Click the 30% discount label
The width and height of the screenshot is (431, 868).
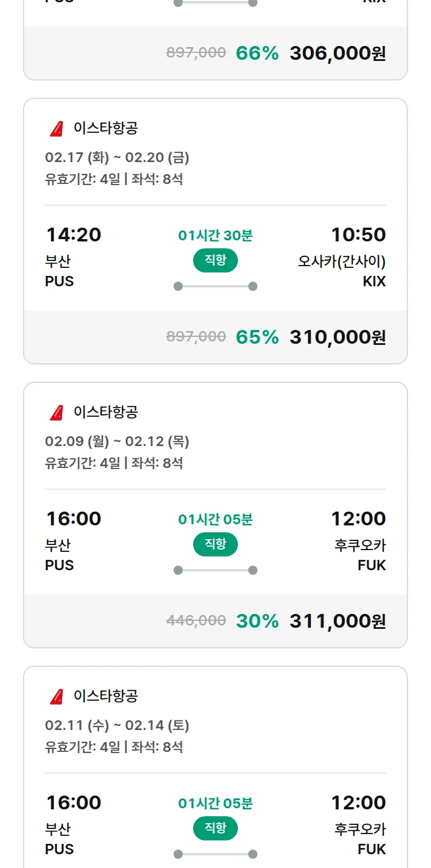[x=257, y=621]
